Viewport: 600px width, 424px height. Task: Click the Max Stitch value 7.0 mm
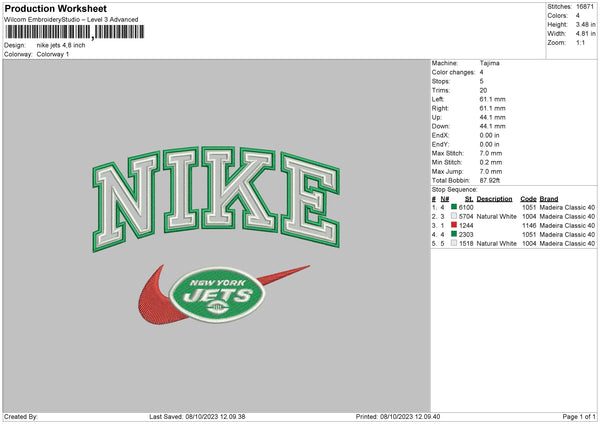click(x=491, y=153)
